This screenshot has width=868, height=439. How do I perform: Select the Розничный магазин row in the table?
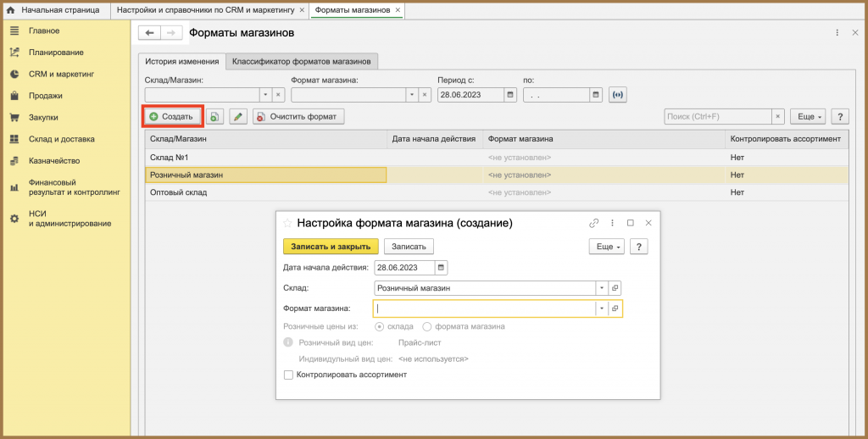pyautogui.click(x=497, y=175)
